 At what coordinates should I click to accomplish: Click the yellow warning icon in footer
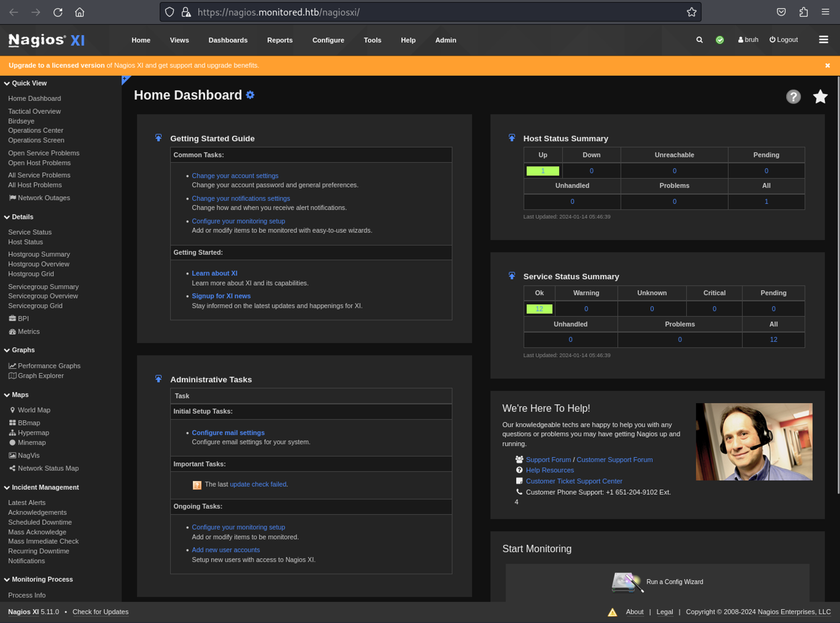612,612
